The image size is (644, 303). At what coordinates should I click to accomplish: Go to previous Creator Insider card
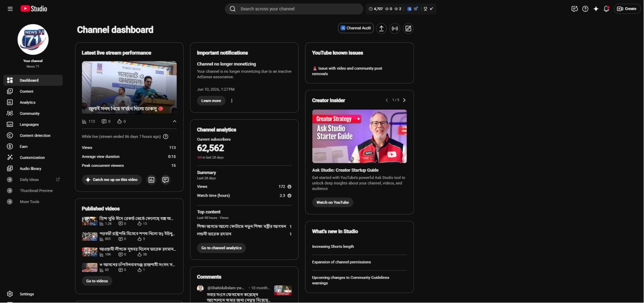pos(387,100)
